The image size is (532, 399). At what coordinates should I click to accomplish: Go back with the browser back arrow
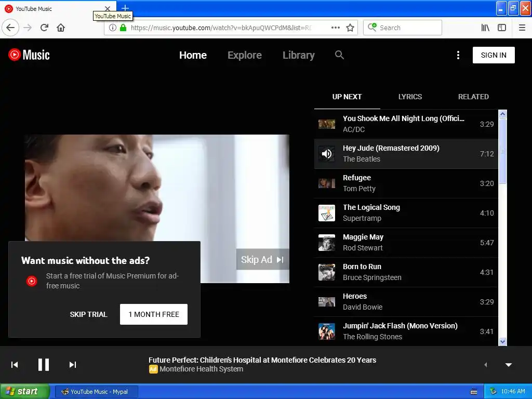click(x=10, y=28)
